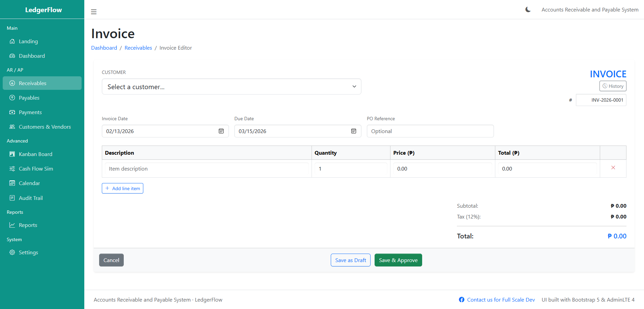Toggle the sidebar with the hamburger icon
The height and width of the screenshot is (309, 644).
(x=93, y=11)
